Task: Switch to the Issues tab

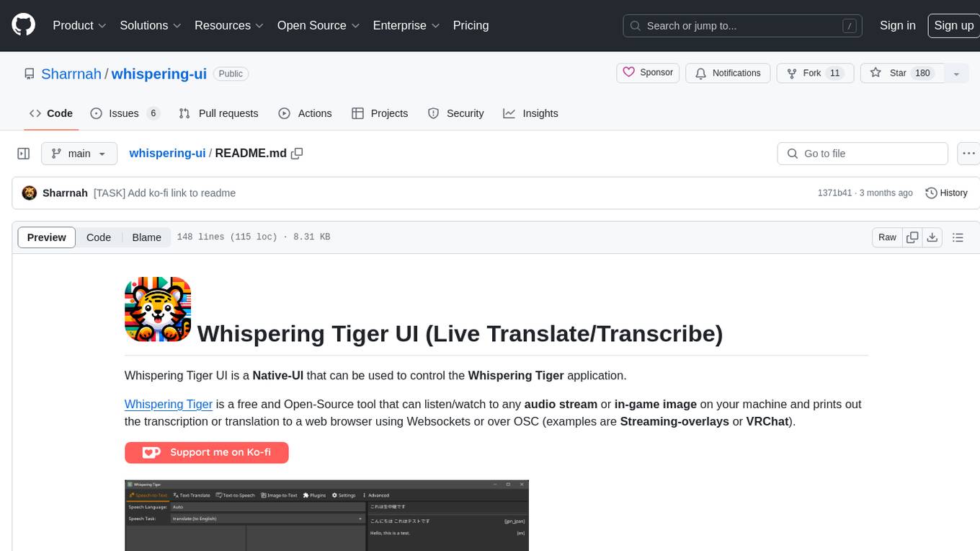Action: pos(125,113)
